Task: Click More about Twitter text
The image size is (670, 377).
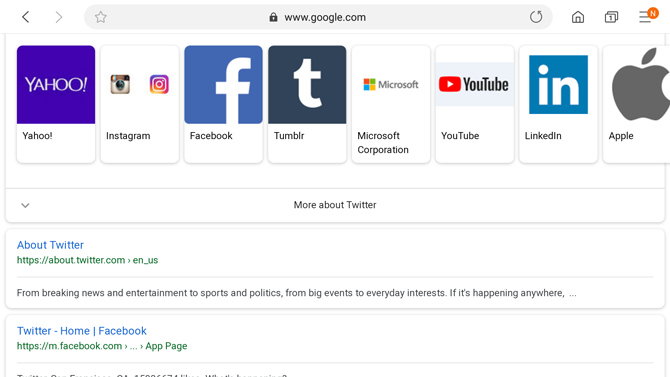Action: click(335, 205)
